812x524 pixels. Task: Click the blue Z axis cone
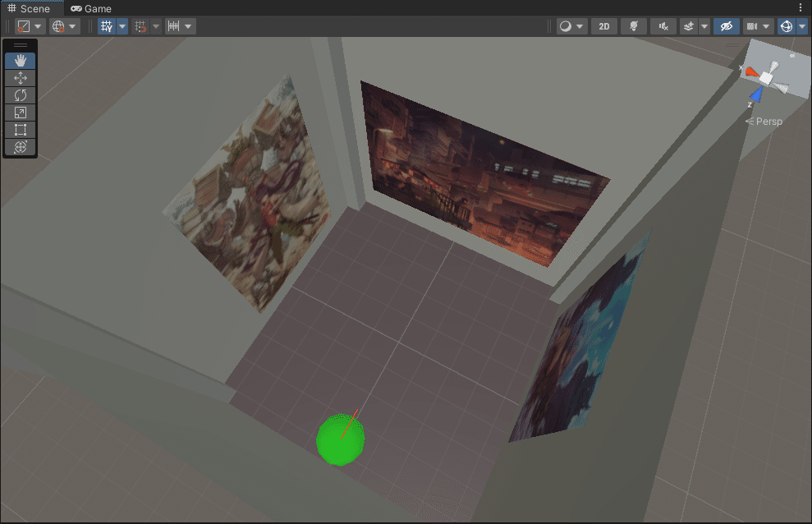tap(757, 94)
